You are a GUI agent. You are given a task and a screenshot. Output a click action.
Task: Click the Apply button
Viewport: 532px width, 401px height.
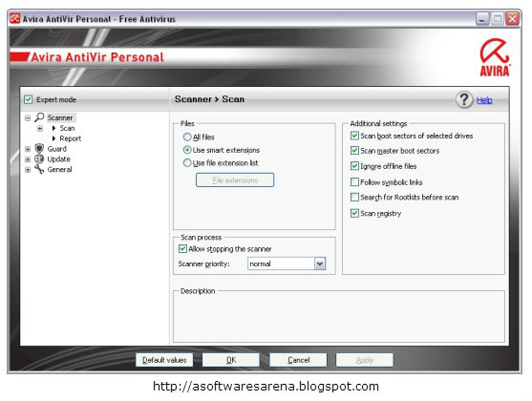(x=365, y=360)
